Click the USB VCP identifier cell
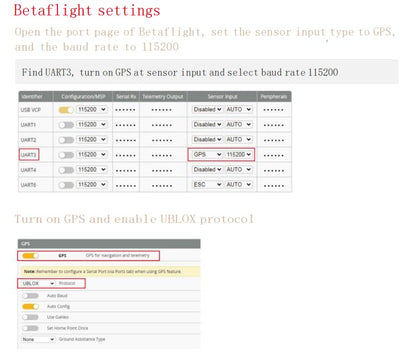The width and height of the screenshot is (416, 364). (x=36, y=110)
